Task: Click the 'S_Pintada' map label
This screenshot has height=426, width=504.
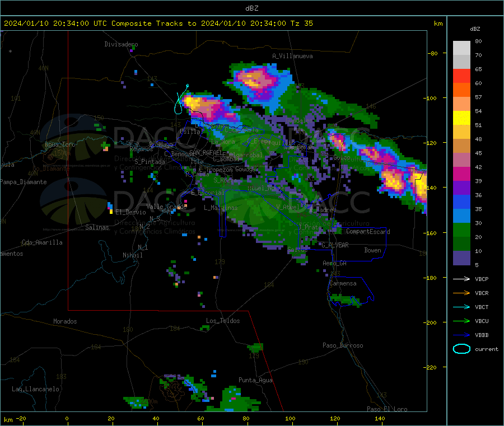Action: [x=150, y=162]
